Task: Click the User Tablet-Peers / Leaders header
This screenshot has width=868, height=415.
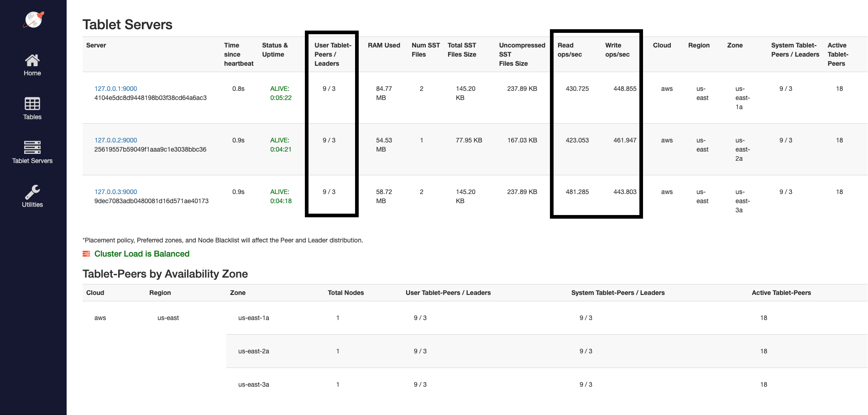Action: point(333,54)
